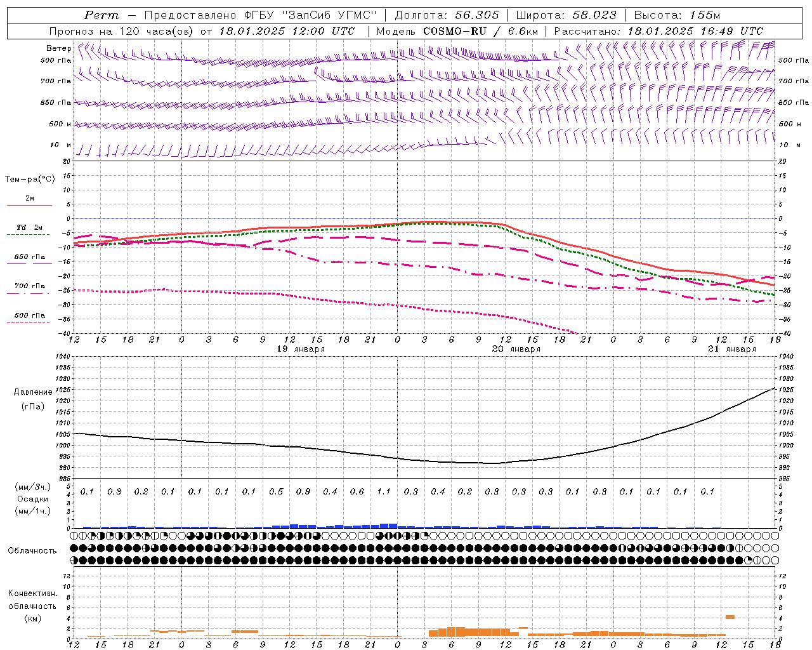
Task: Select the text "Широта: 58.023"
Action: tap(566, 15)
